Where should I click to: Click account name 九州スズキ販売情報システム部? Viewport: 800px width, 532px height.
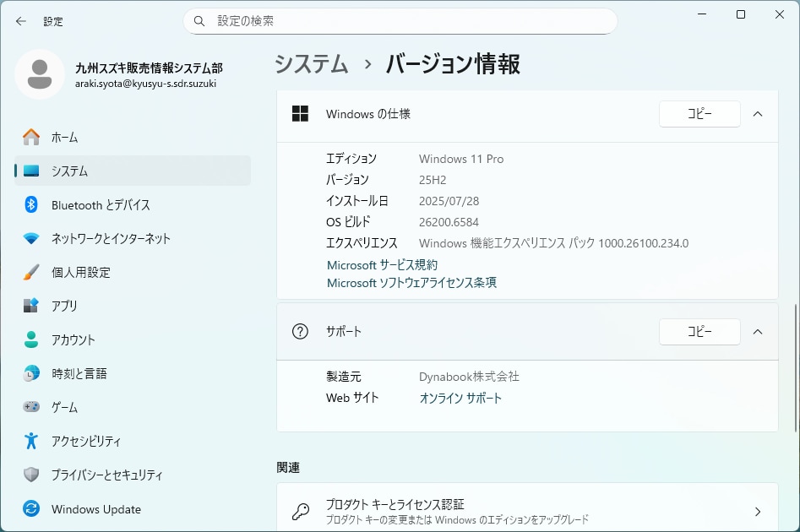[149, 68]
